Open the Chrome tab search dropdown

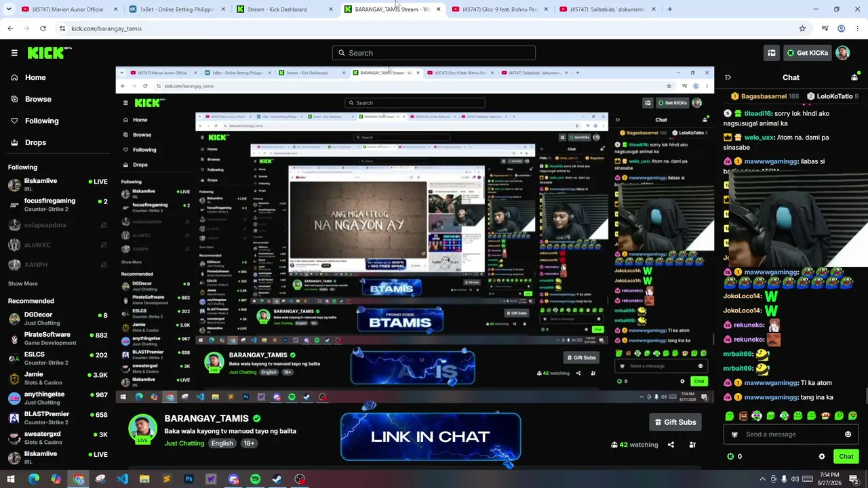10,9
